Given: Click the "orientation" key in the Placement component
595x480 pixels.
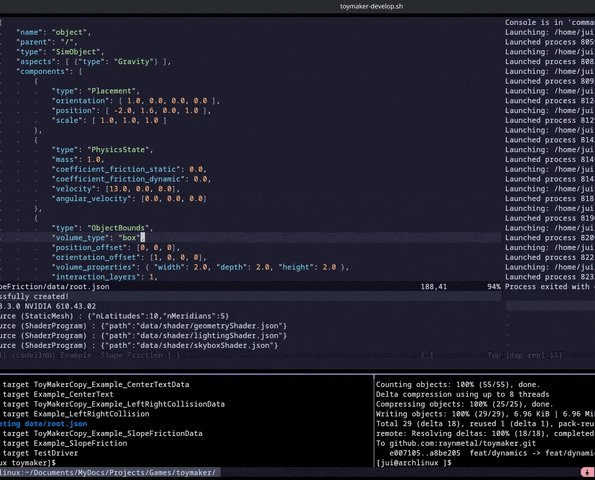Looking at the screenshot, I should point(80,101).
